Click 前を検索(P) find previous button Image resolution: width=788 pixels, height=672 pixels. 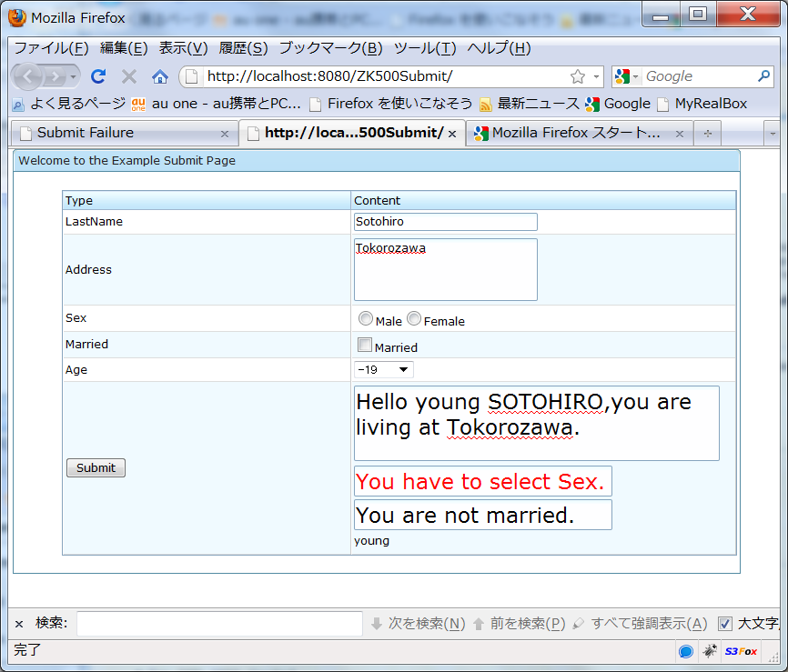point(520,624)
